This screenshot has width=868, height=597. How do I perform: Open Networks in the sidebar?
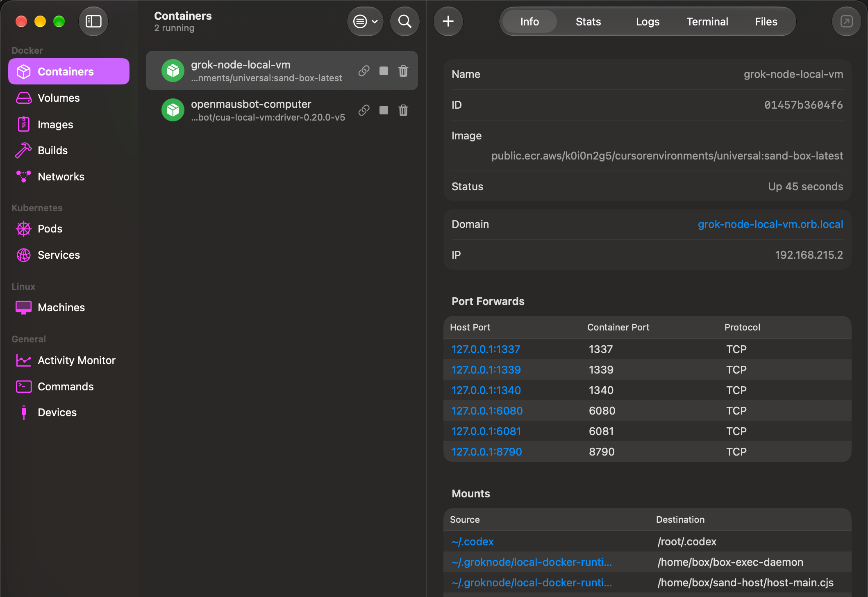[69, 177]
